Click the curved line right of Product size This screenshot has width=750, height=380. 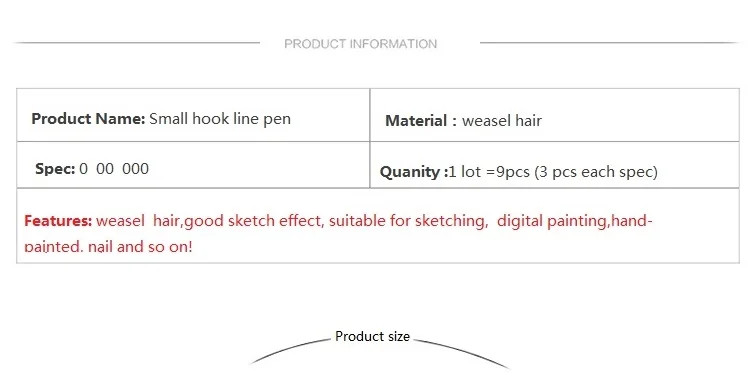point(462,354)
